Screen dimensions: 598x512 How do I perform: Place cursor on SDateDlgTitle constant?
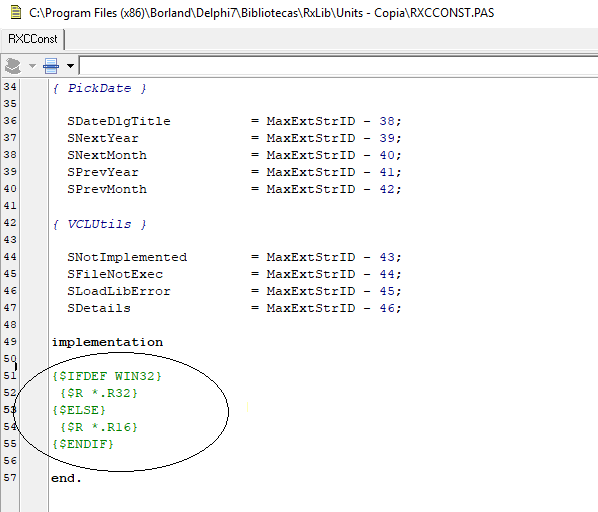click(119, 121)
